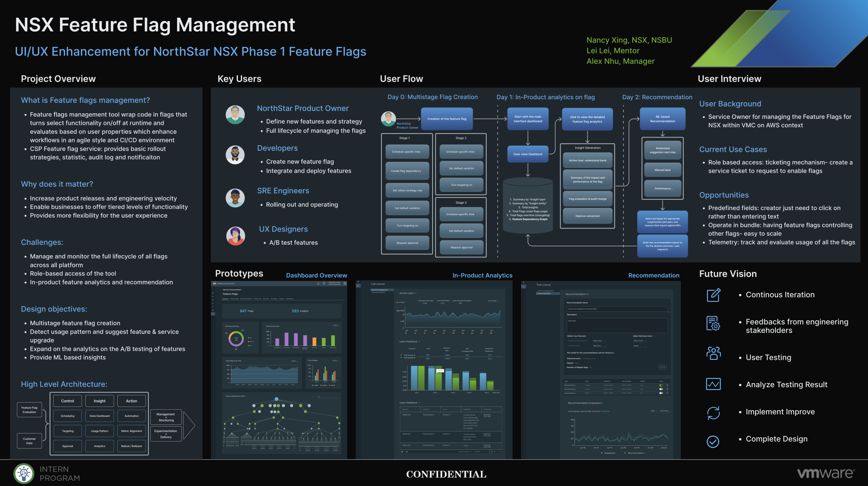Open the Flag ID dropdown under Starting Cohort
Viewport: 868px width, 486px height.
[640, 346]
